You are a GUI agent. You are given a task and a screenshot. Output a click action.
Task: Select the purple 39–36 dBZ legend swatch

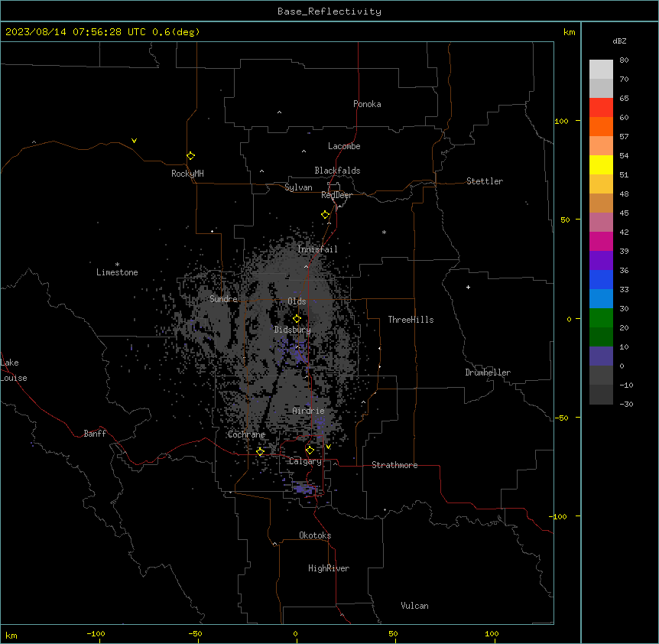click(601, 261)
